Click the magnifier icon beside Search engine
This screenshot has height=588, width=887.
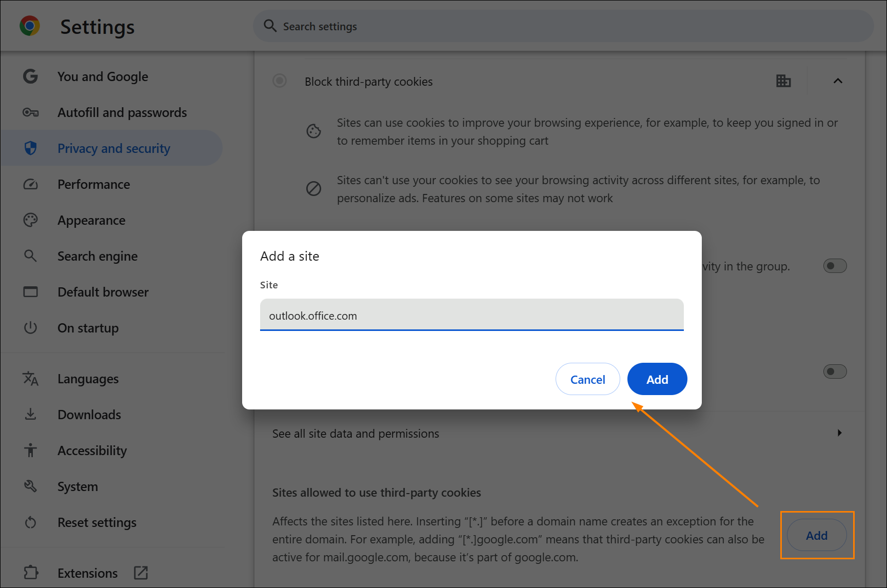tap(30, 256)
